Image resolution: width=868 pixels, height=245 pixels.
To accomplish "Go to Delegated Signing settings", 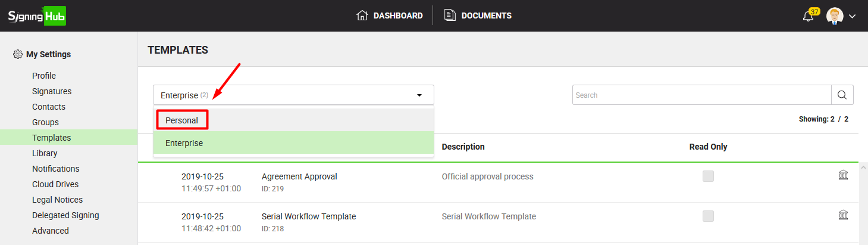I will tap(65, 215).
